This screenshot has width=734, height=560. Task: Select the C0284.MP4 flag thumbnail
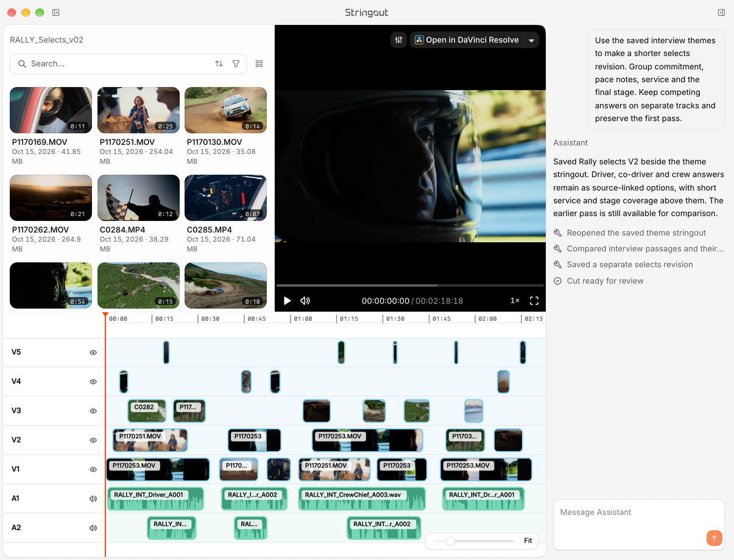click(138, 198)
